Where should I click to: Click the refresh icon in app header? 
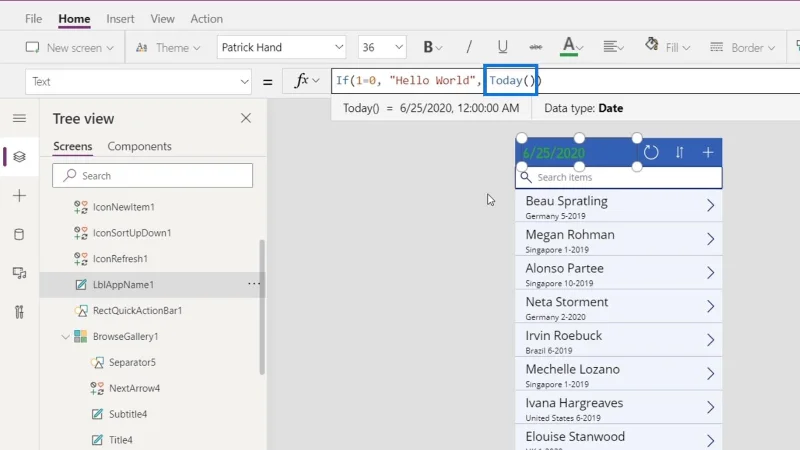point(651,152)
